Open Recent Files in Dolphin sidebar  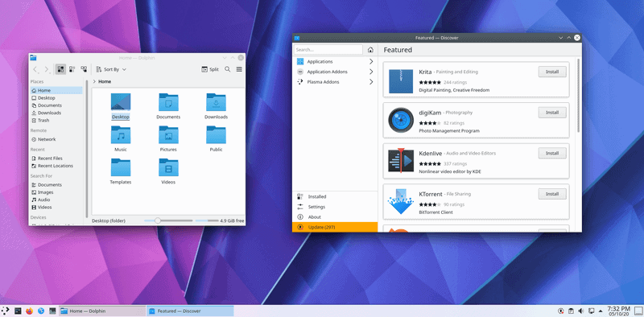56,158
